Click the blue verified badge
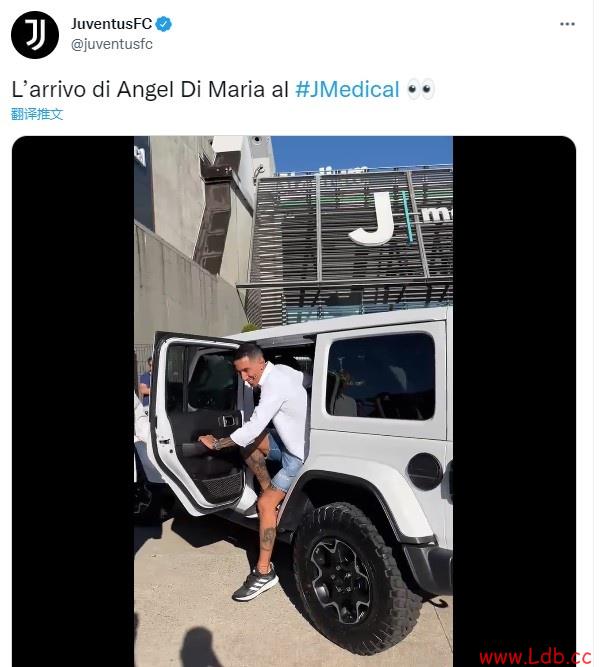Screen dimensions: 601x667 point(164,24)
